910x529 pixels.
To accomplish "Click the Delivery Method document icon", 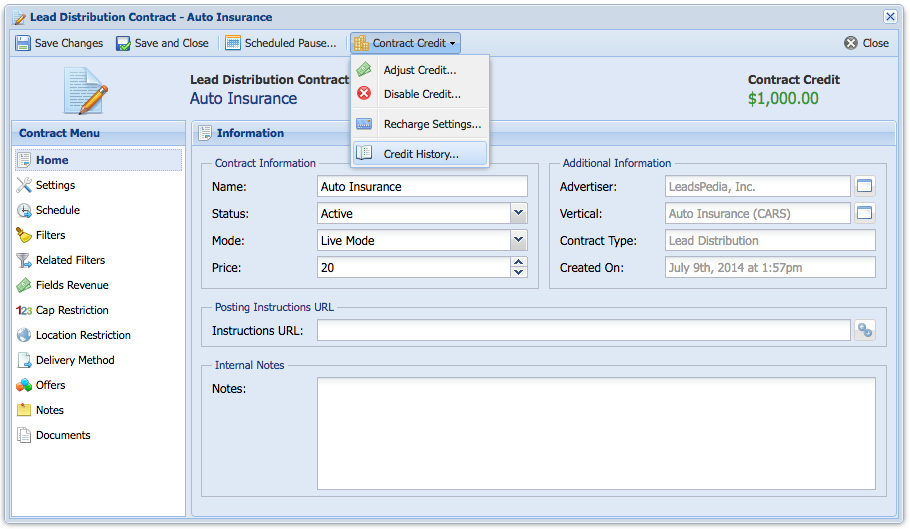I will pyautogui.click(x=24, y=360).
